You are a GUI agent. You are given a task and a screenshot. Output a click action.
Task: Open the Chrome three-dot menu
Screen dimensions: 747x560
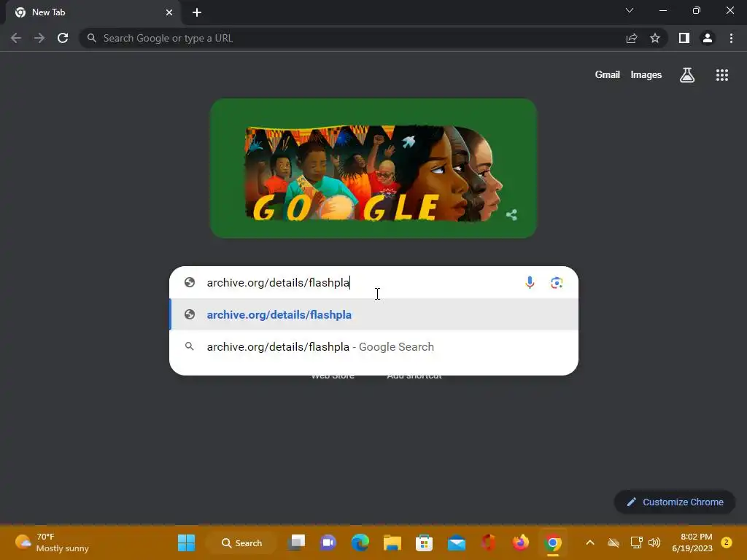731,38
